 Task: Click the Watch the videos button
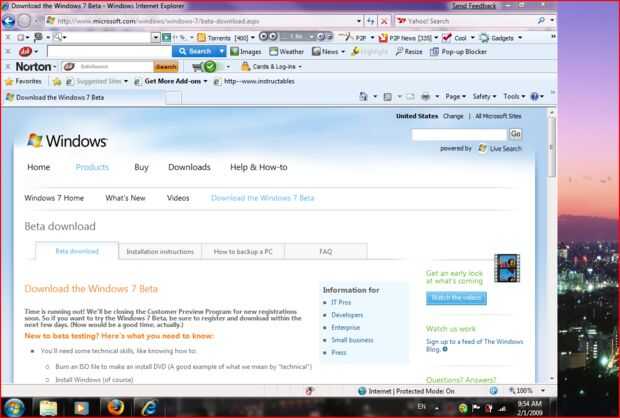pyautogui.click(x=456, y=298)
